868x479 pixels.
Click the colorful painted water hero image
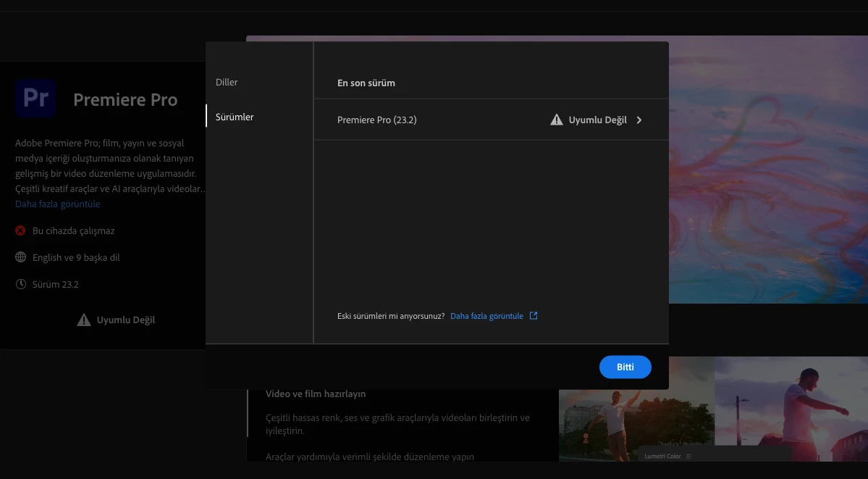point(768,170)
